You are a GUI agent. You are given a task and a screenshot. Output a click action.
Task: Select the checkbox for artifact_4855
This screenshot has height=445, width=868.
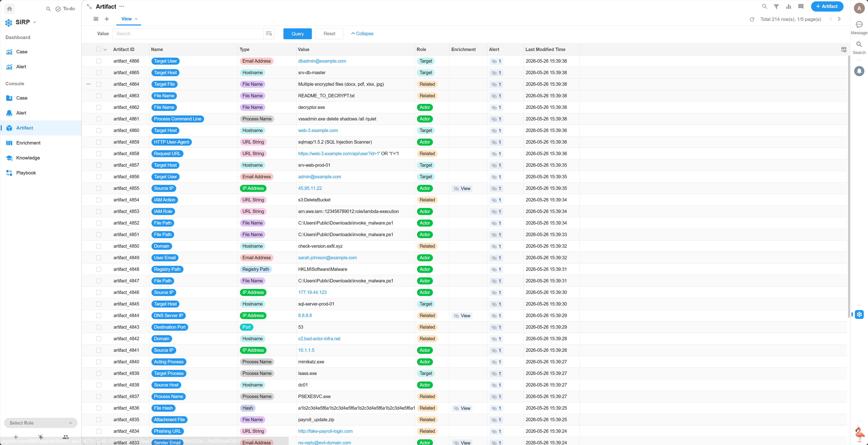pos(99,188)
